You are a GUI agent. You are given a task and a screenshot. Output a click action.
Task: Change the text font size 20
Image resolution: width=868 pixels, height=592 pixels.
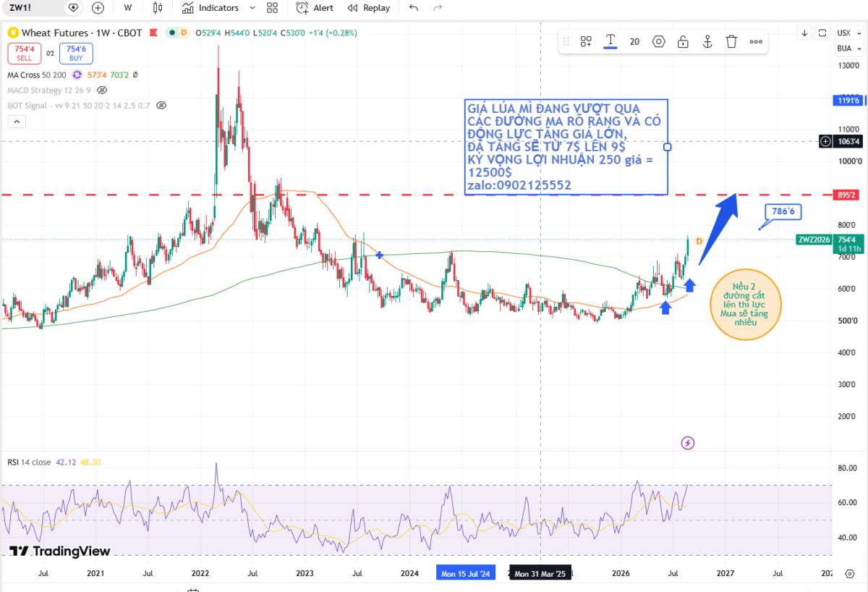[634, 41]
